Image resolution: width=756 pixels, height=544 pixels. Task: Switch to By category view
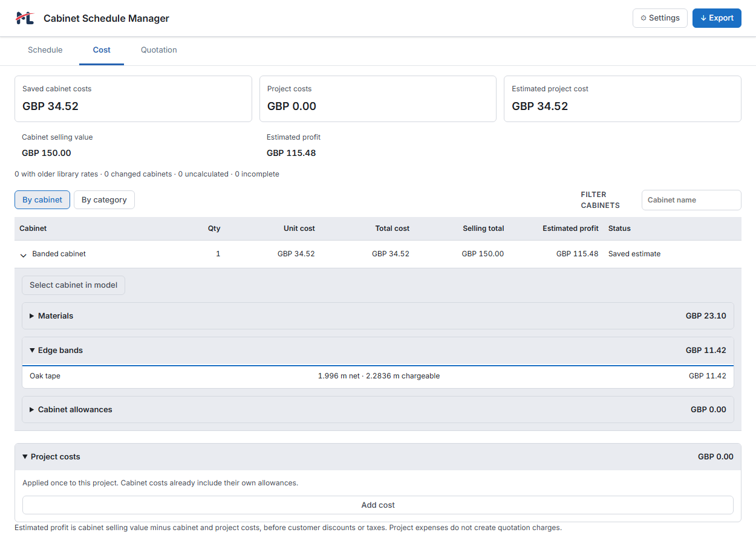coord(104,200)
